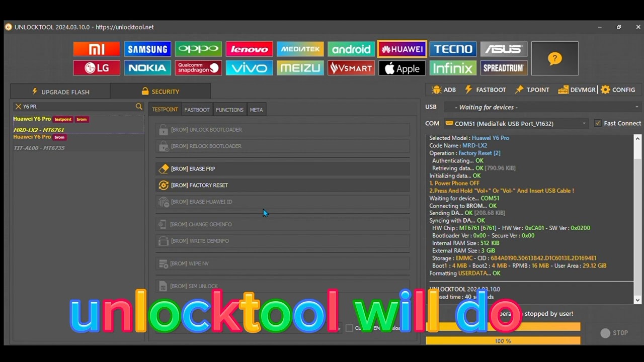Click the search magnifier icon
The image size is (644, 362).
tap(139, 107)
